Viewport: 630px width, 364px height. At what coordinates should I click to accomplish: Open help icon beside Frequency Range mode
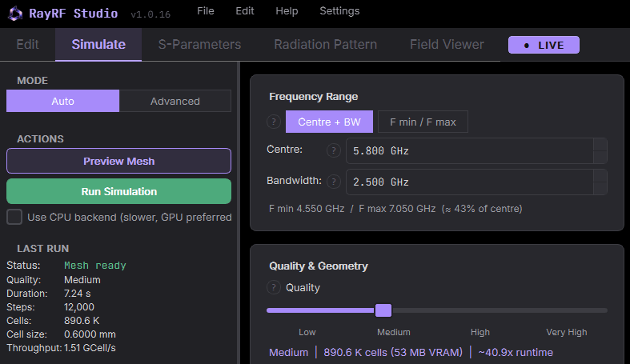(x=274, y=121)
